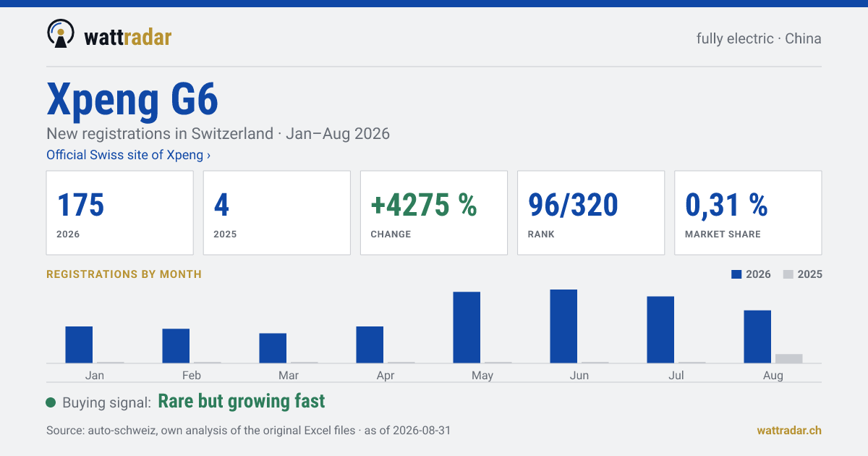The image size is (868, 456).
Task: Click the 'Buying signal:' label
Action: pyautogui.click(x=106, y=402)
